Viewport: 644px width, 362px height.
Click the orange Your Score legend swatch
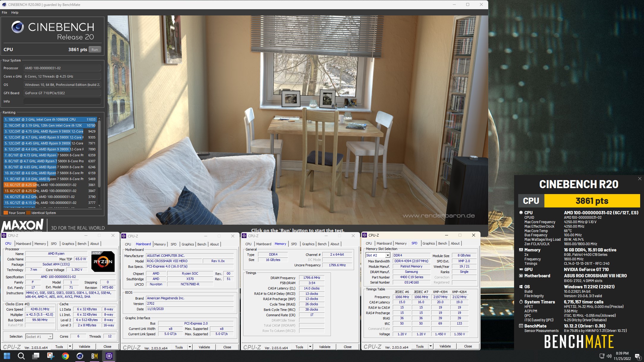click(6, 213)
